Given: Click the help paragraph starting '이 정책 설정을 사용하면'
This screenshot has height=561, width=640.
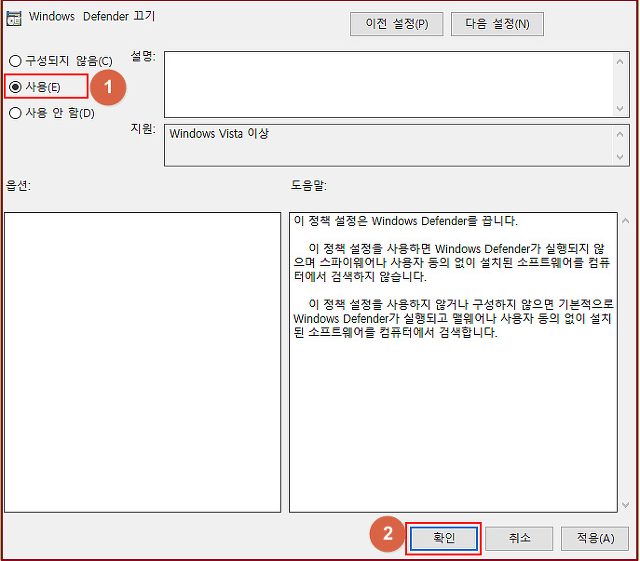Looking at the screenshot, I should 451,263.
